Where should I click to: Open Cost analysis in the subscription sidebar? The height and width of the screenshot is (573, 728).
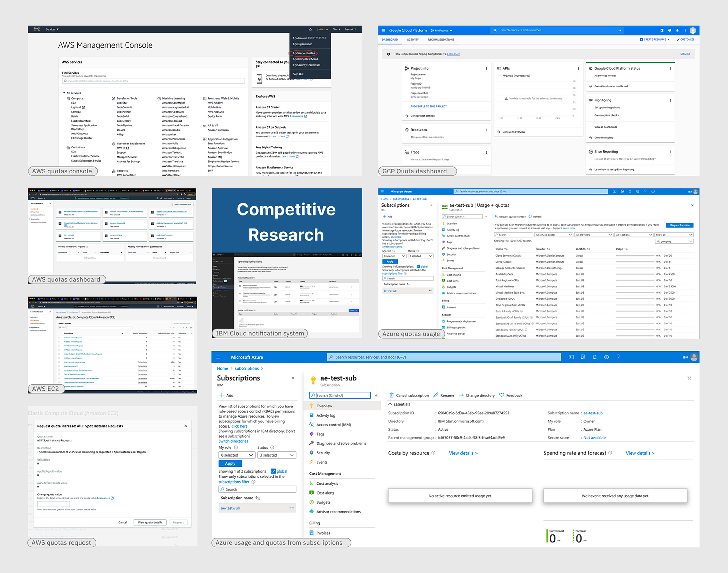pos(327,484)
